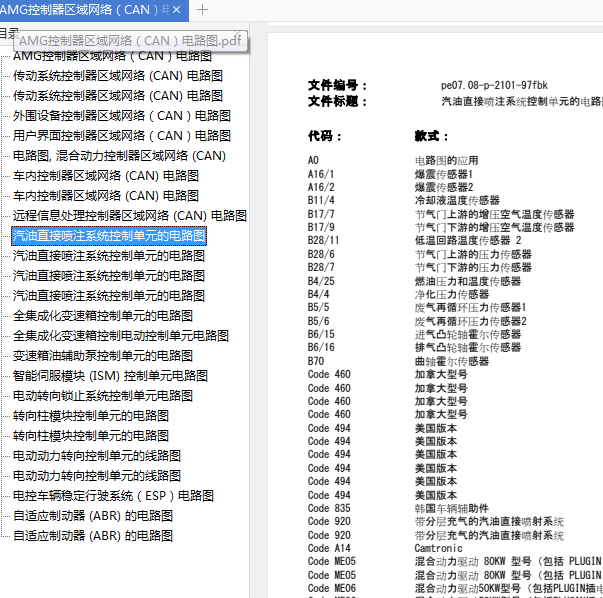Select code A16/2 row
This screenshot has width=603, height=598.
(x=321, y=187)
